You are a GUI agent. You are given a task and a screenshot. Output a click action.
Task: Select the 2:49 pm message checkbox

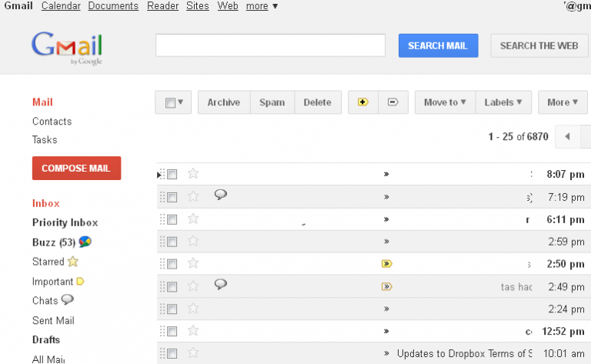pos(172,287)
